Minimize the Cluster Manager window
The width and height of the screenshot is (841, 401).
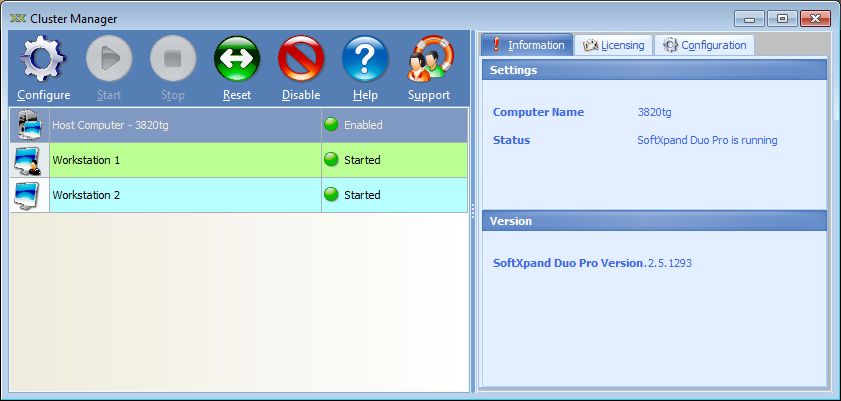click(x=749, y=19)
